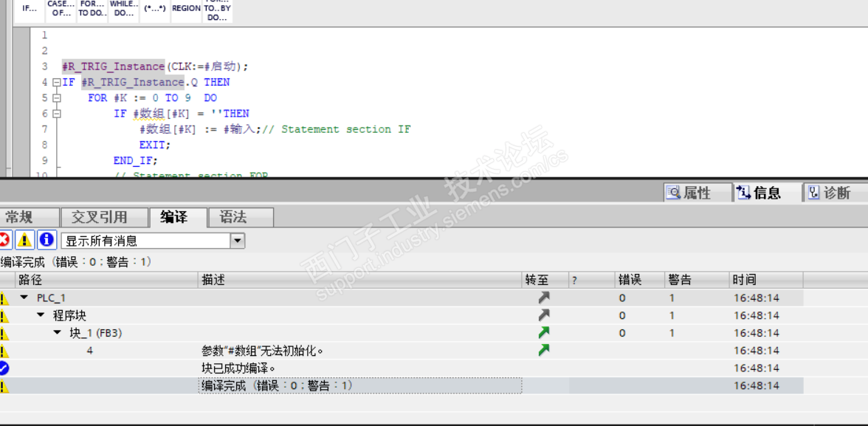Insert a CASE OF statement template
The height and width of the screenshot is (426, 868).
tap(61, 10)
